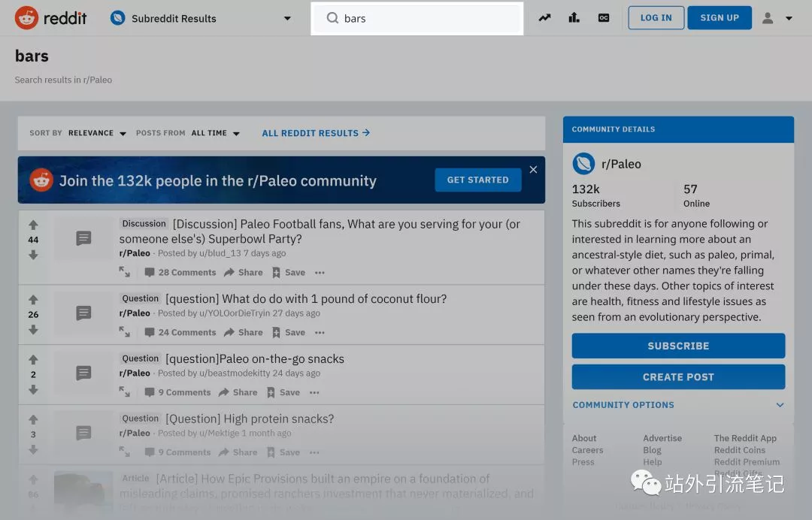Viewport: 812px width, 520px height.
Task: Upvote the Superbowl Party discussion post
Action: point(33,225)
